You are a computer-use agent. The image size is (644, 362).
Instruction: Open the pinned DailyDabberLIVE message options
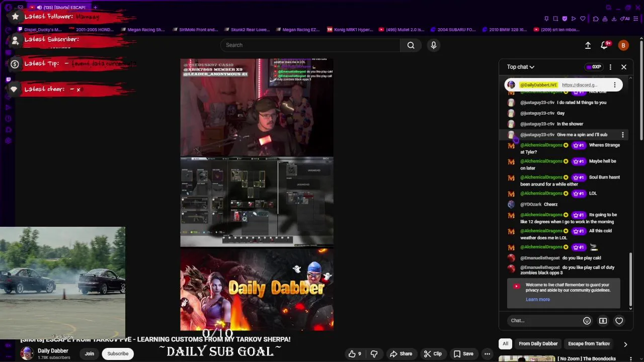point(614,85)
